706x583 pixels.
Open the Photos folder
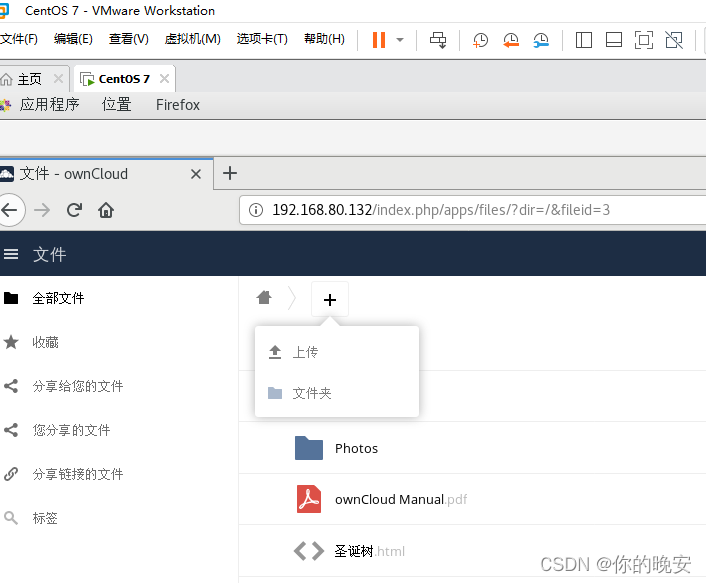(356, 448)
